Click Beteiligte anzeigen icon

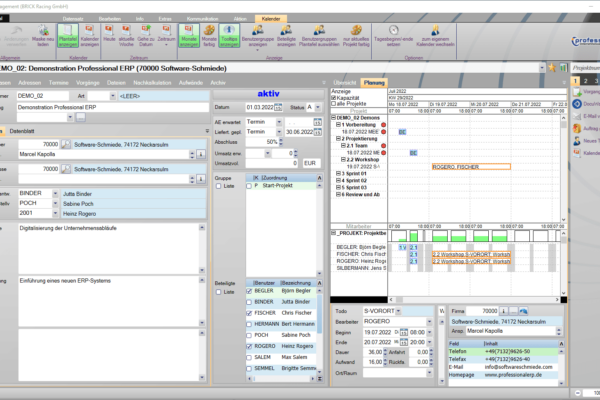coord(286,35)
